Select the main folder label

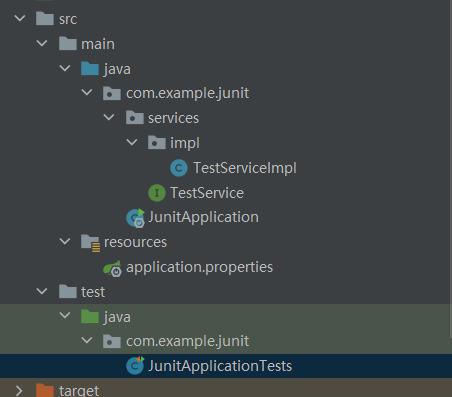coord(98,44)
